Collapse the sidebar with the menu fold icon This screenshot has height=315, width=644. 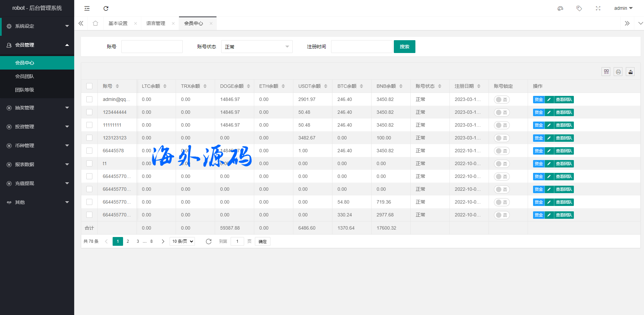[x=87, y=8]
